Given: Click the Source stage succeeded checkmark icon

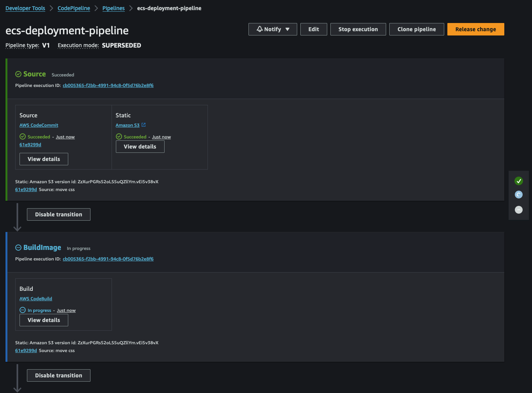Looking at the screenshot, I should point(18,74).
